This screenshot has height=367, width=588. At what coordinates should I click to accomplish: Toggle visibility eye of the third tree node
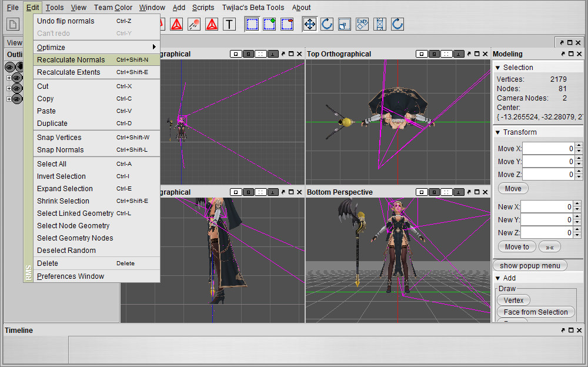point(17,99)
